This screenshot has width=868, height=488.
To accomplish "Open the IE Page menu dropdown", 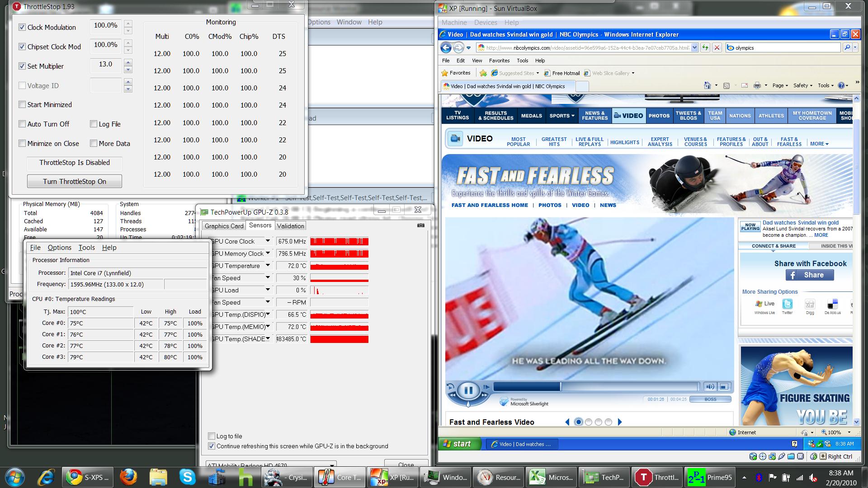I will 780,85.
